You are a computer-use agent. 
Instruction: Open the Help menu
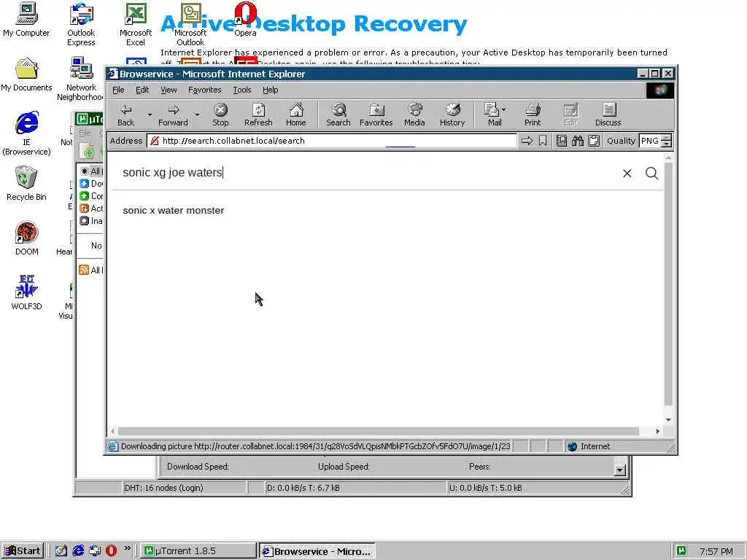[x=270, y=90]
